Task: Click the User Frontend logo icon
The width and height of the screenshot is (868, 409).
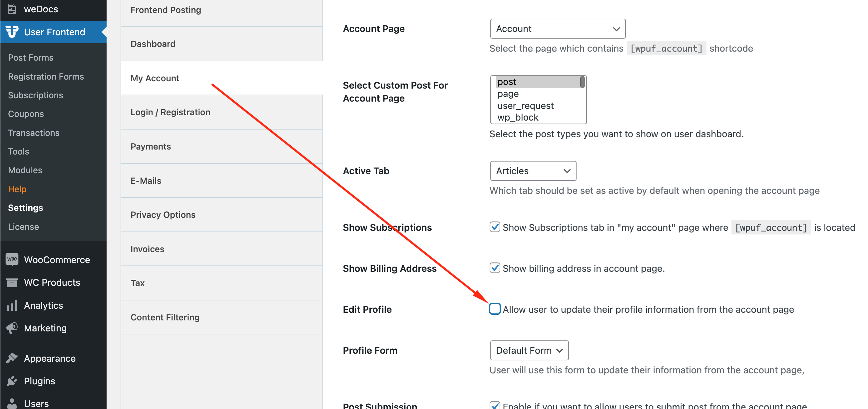Action: coord(12,32)
